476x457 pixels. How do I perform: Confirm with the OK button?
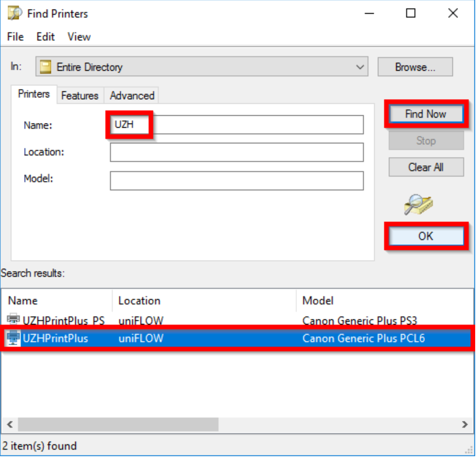click(426, 236)
